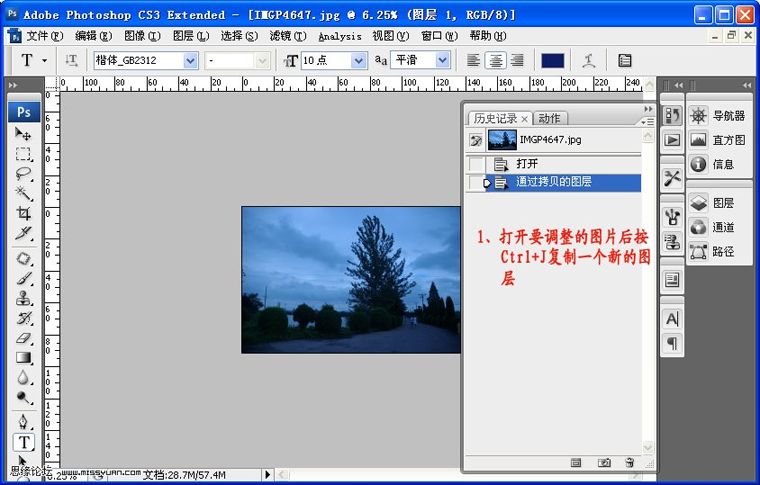Open the Channels panel (通道)
This screenshot has height=485, width=760.
[712, 227]
